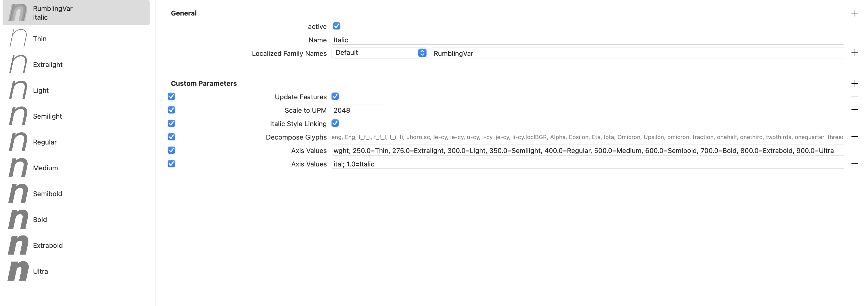Uncheck the Update Features value checkbox
The image size is (868, 306).
pos(335,96)
